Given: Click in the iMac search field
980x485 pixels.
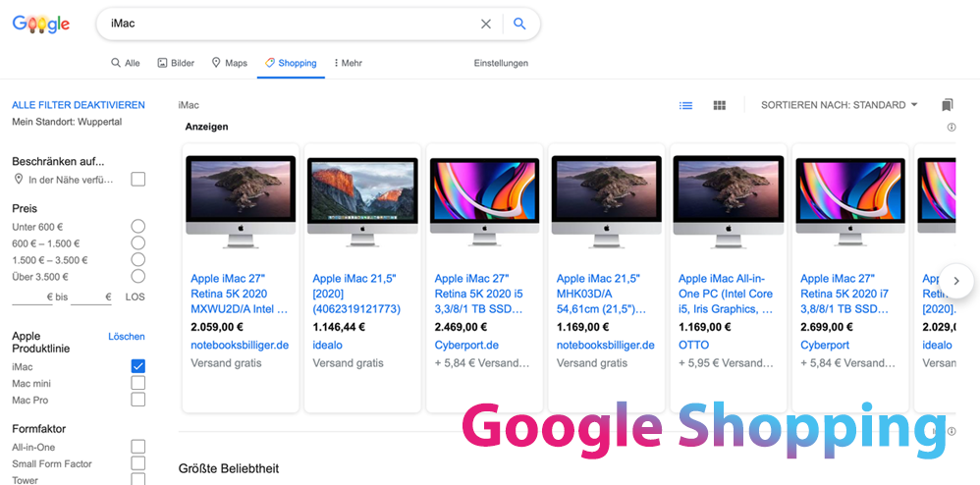Looking at the screenshot, I should pyautogui.click(x=288, y=24).
